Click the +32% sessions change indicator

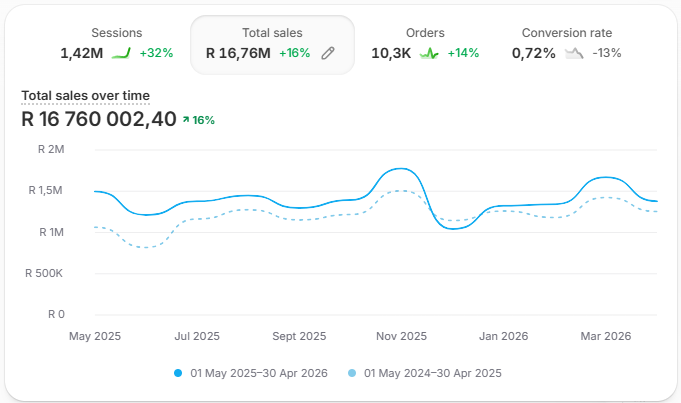tap(156, 53)
